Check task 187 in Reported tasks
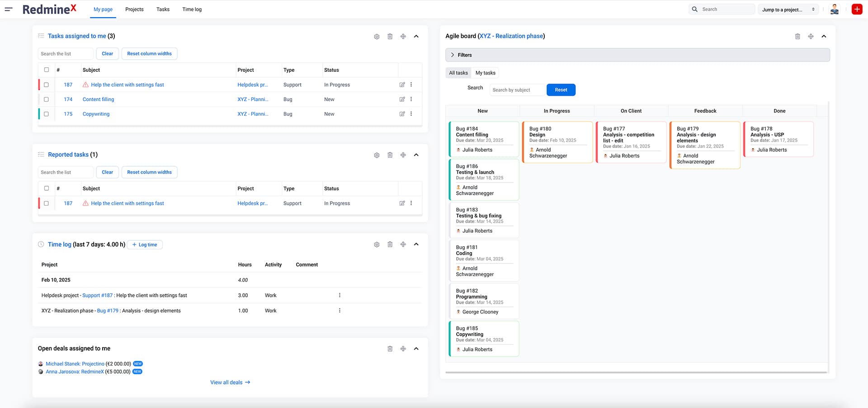Viewport: 868px width, 408px height. tap(46, 203)
